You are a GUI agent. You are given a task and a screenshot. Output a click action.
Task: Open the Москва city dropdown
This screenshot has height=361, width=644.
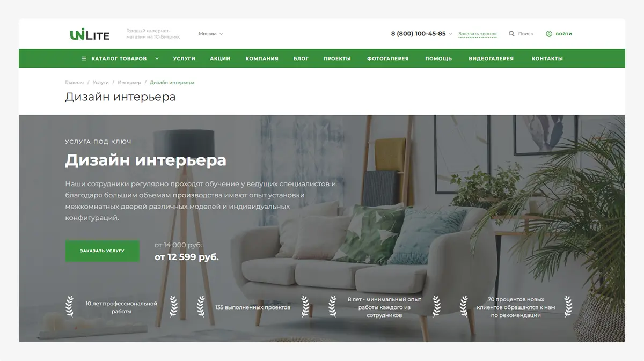[210, 34]
